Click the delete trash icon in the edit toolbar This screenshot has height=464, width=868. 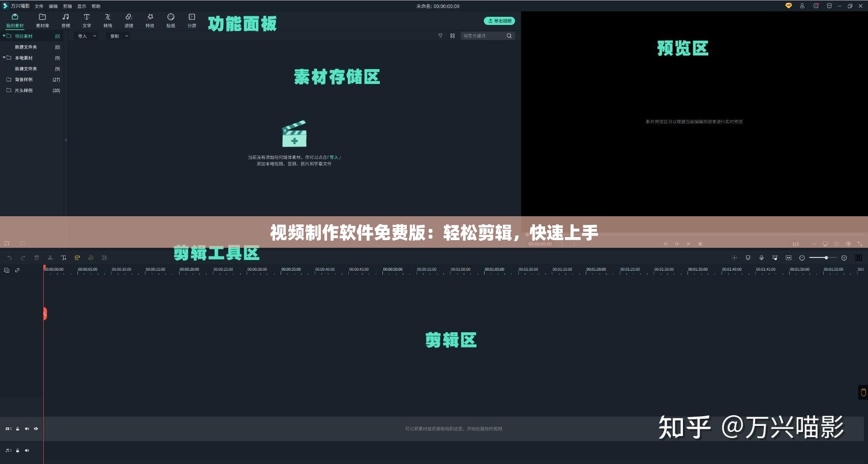pos(37,258)
